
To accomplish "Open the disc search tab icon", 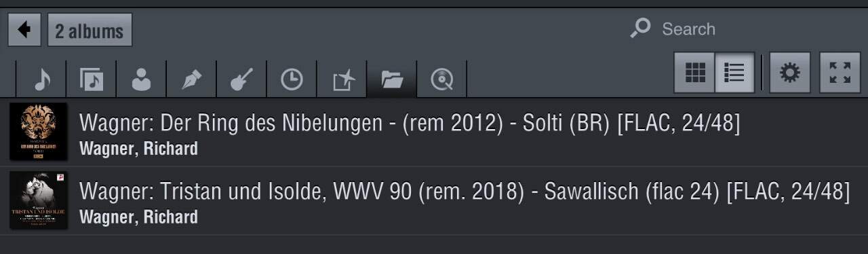I will click(442, 79).
